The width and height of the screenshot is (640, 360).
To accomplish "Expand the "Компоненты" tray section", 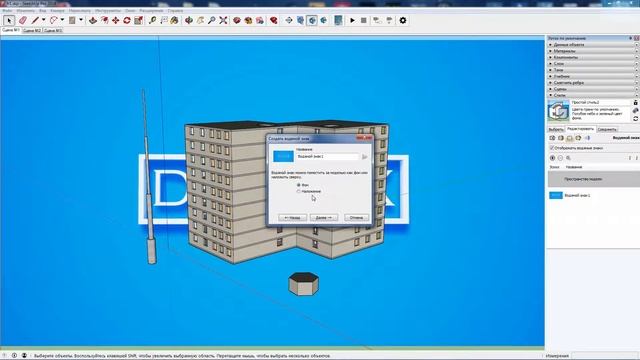I will tap(593, 58).
